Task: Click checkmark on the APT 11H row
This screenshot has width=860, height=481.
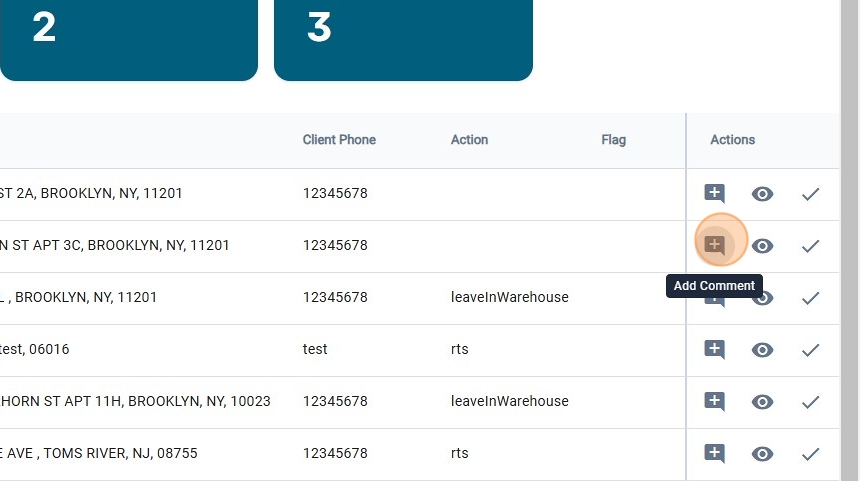Action: pos(810,402)
